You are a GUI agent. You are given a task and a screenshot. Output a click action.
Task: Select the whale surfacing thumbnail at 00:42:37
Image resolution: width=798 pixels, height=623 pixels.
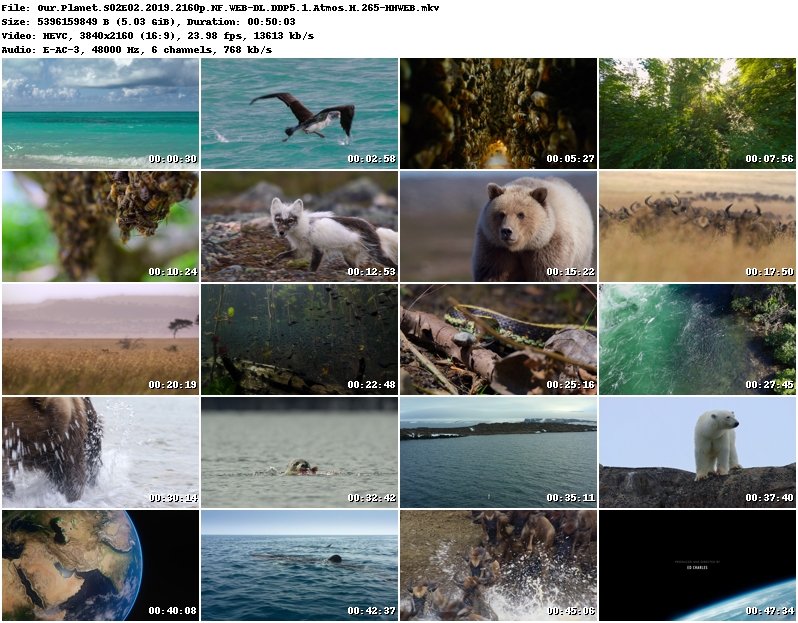pos(299,565)
